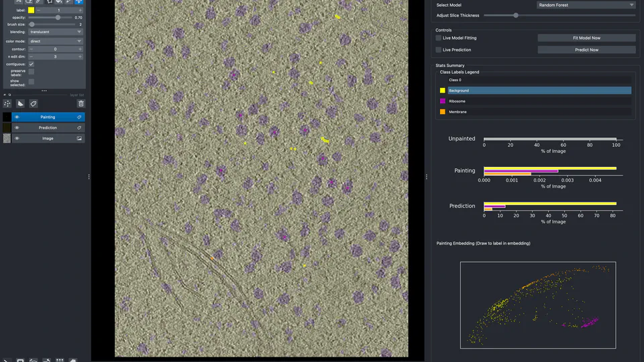Select the Image layer row

[x=48, y=138]
